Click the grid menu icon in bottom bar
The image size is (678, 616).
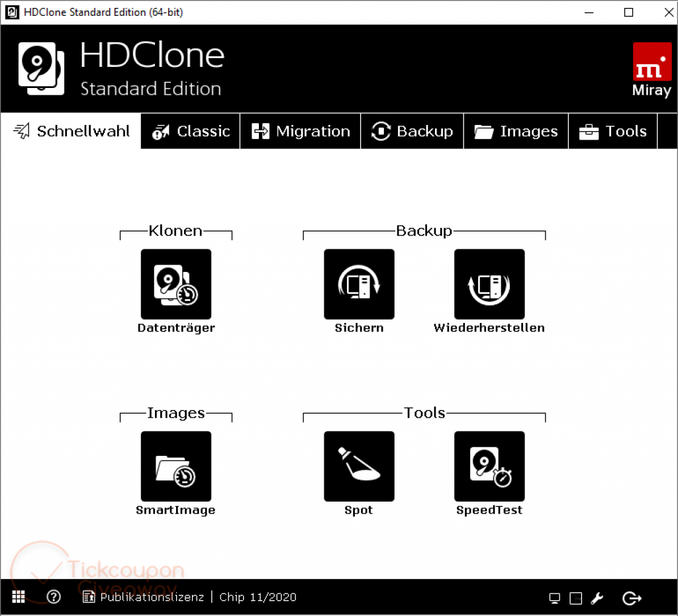point(18,597)
